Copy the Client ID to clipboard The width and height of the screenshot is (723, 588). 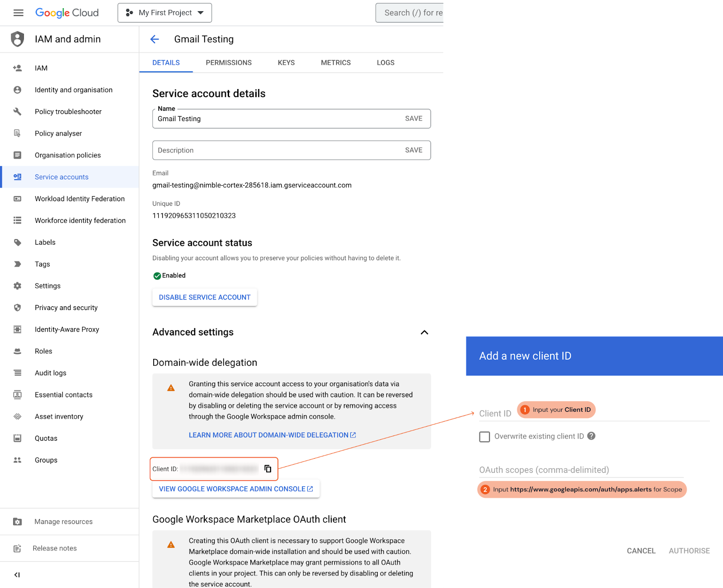tap(268, 469)
